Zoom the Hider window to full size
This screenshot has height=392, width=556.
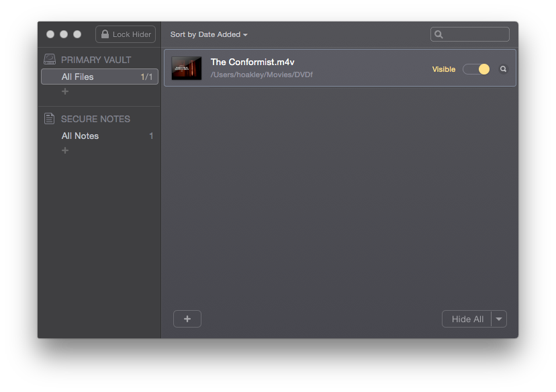click(77, 34)
